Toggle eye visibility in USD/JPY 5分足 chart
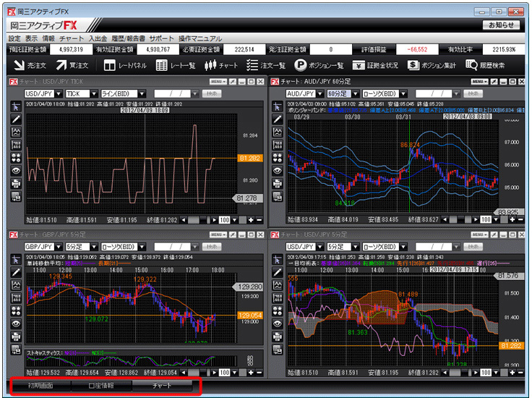Image resolution: width=532 pixels, height=398 pixels. 278,324
